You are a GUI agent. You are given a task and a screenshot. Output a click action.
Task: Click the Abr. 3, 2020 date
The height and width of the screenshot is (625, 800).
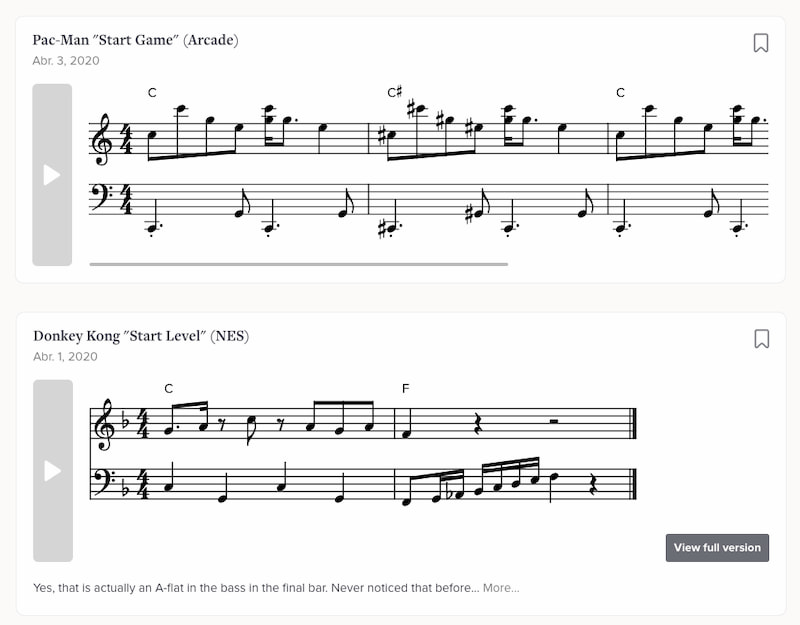(x=66, y=61)
